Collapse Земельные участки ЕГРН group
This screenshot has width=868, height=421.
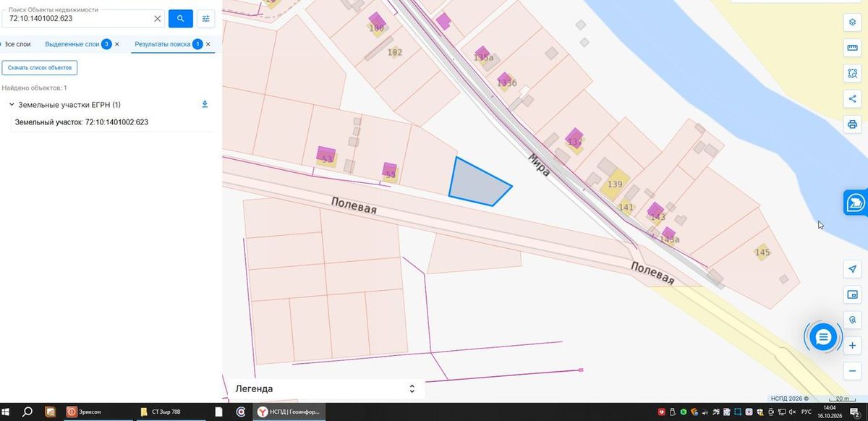tap(12, 105)
